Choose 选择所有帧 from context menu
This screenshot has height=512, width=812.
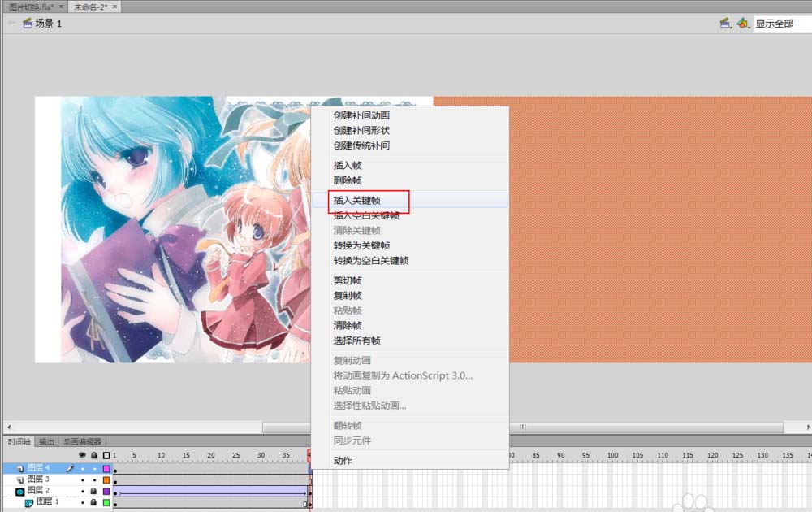tap(356, 341)
